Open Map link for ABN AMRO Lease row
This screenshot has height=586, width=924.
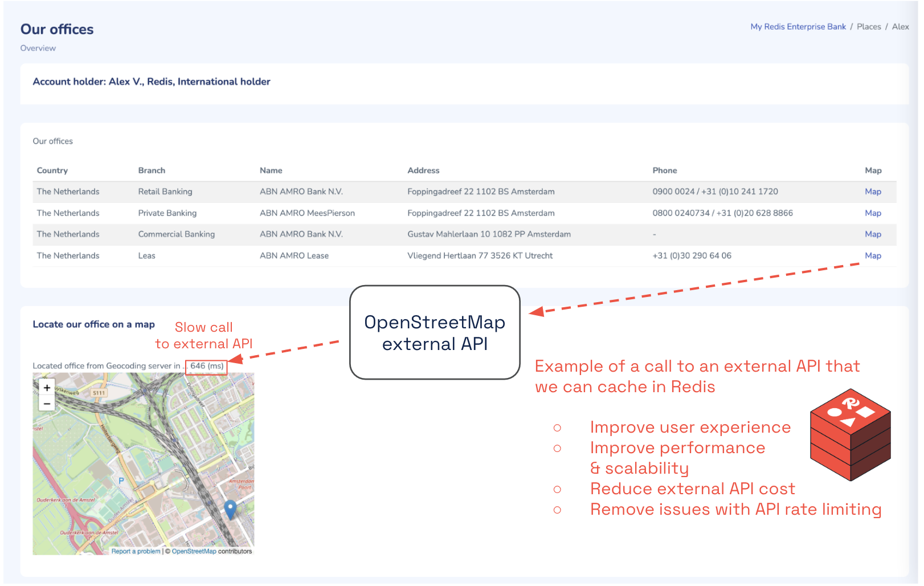pyautogui.click(x=873, y=256)
